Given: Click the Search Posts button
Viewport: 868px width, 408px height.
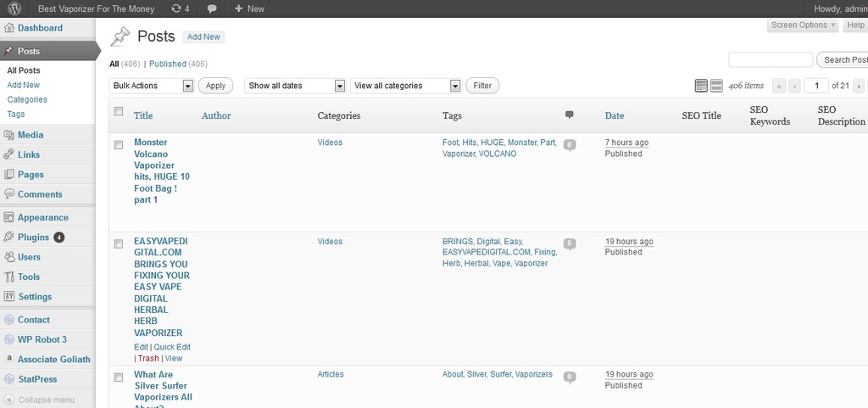Looking at the screenshot, I should (843, 59).
